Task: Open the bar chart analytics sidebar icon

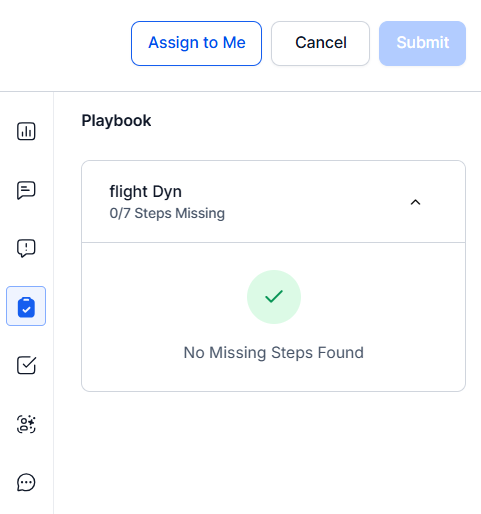Action: (x=26, y=131)
